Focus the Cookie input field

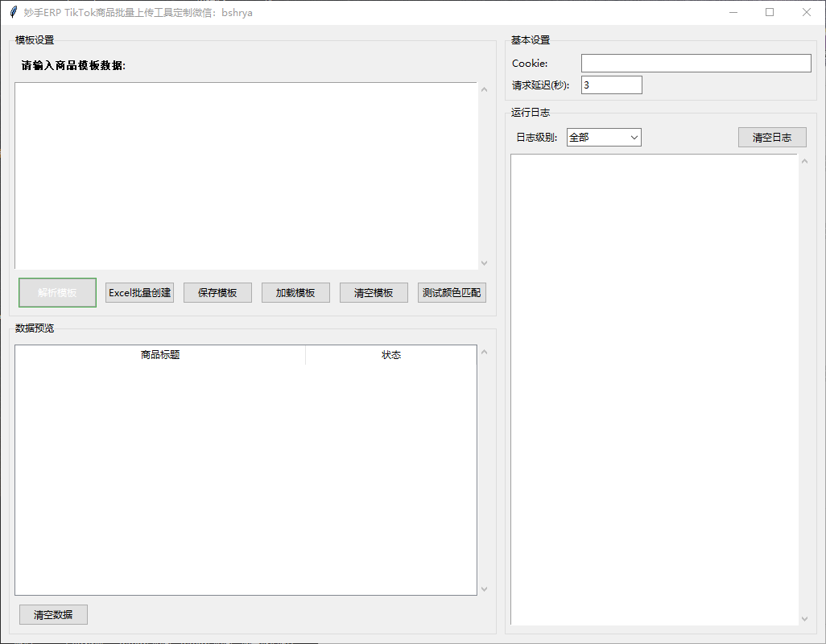point(696,64)
